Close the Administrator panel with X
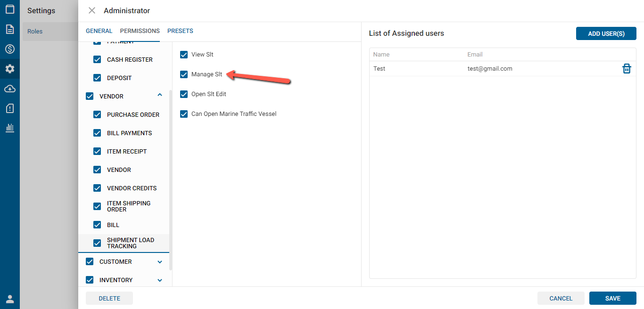The height and width of the screenshot is (309, 644). [x=92, y=10]
